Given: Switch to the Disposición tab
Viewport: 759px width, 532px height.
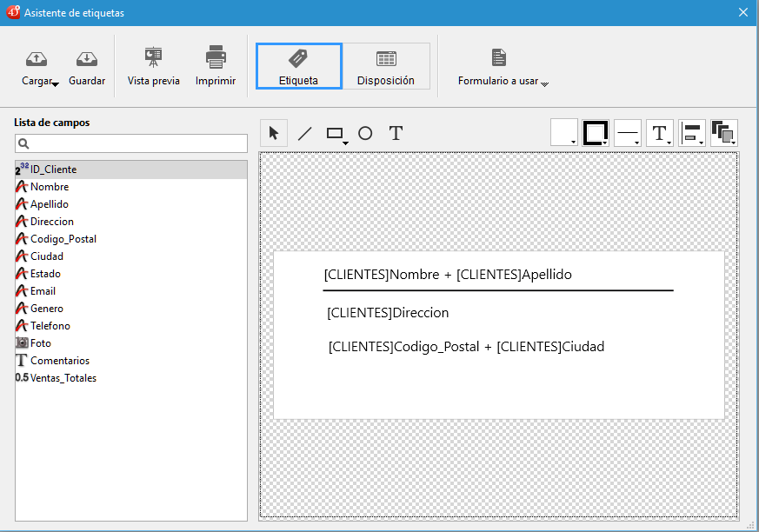Looking at the screenshot, I should tap(386, 66).
